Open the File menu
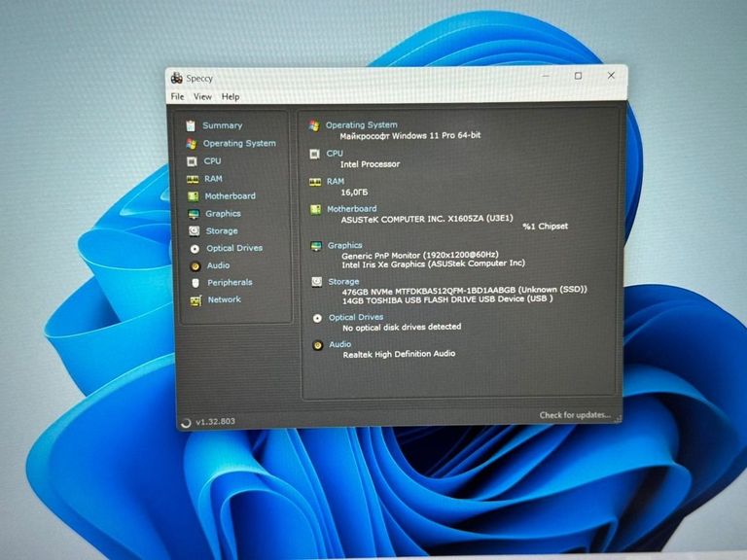The width and height of the screenshot is (747, 560). click(177, 97)
